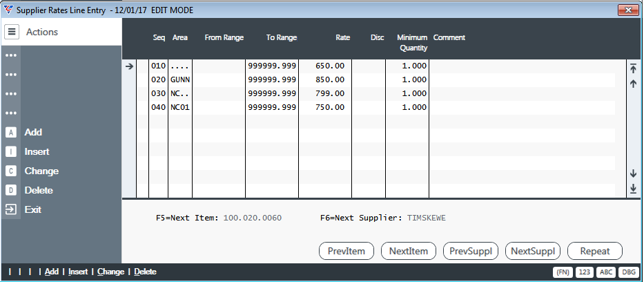Choose Change in the bottom menu bar
Image resolution: width=644 pixels, height=282 pixels.
(110, 272)
